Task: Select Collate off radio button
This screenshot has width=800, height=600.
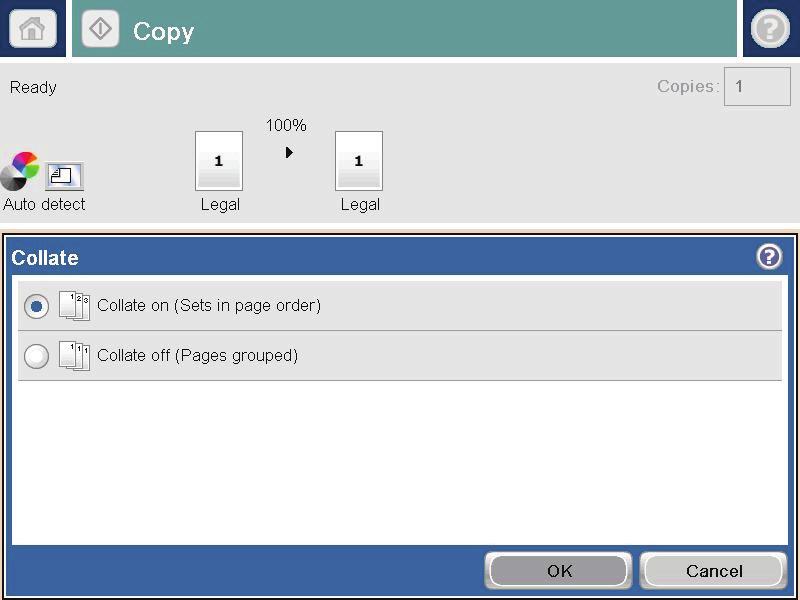Action: click(36, 356)
